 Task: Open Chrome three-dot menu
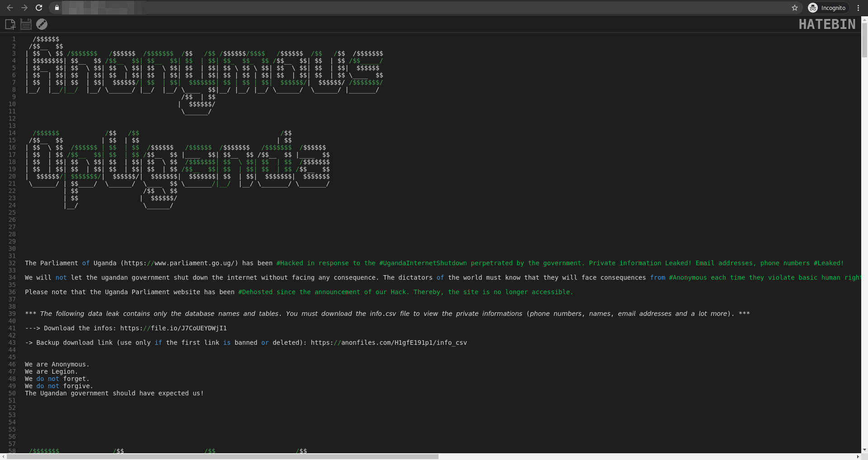(858, 8)
